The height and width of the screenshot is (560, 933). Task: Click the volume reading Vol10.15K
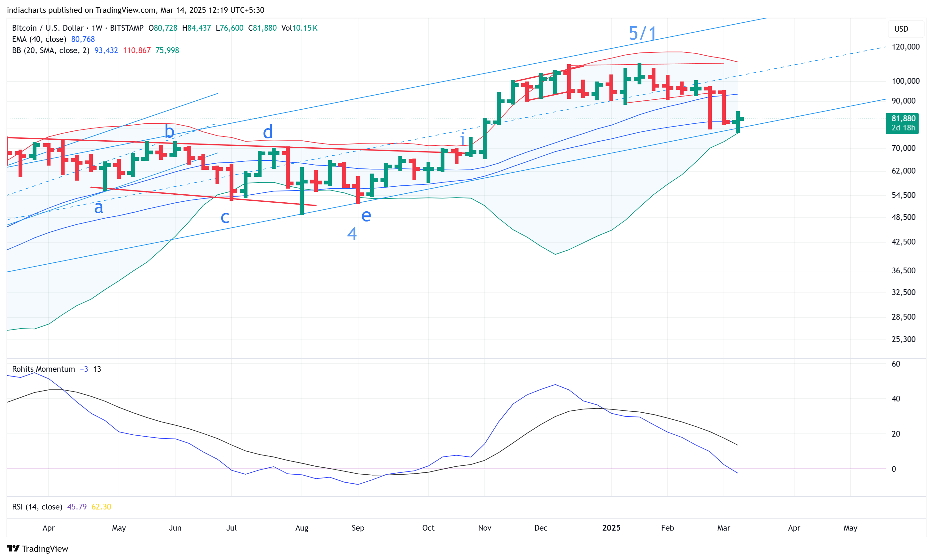click(x=299, y=28)
